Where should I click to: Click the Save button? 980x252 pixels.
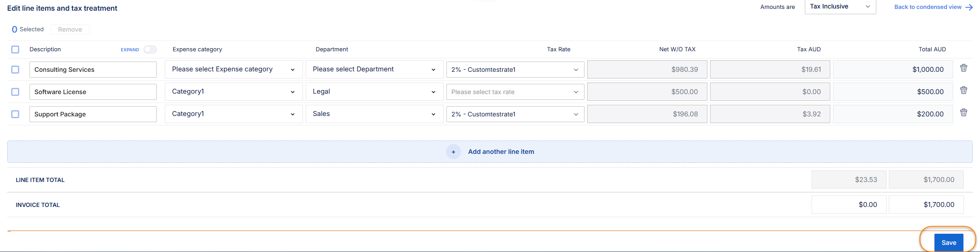[949, 243]
